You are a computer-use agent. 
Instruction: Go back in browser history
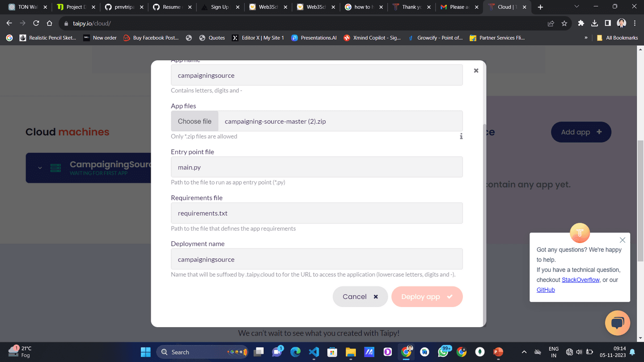tap(9, 23)
